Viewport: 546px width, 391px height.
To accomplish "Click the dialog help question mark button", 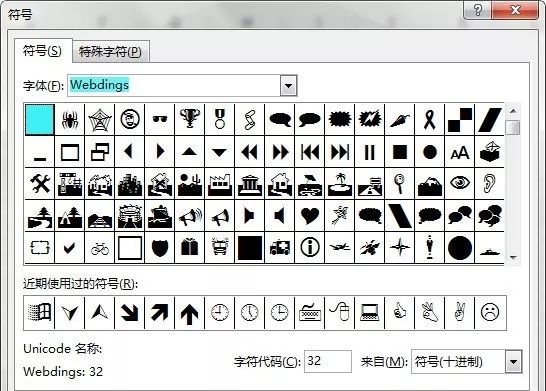I will click(x=477, y=10).
